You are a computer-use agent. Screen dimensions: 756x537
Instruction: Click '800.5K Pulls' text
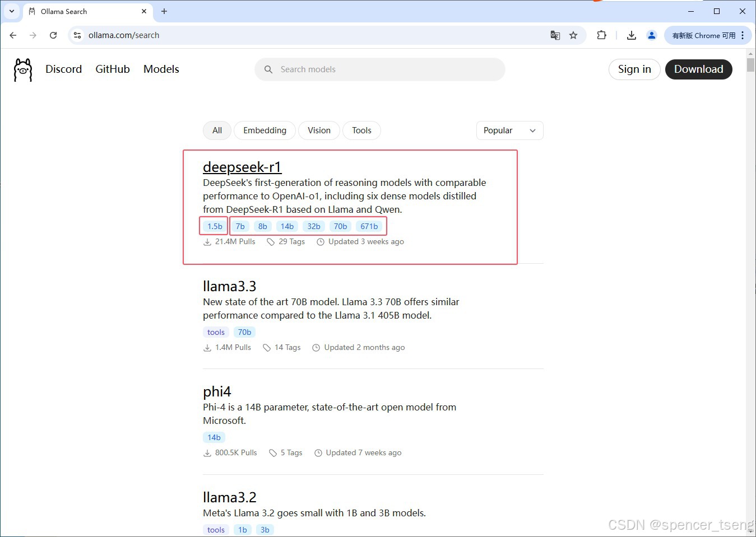pyautogui.click(x=236, y=452)
